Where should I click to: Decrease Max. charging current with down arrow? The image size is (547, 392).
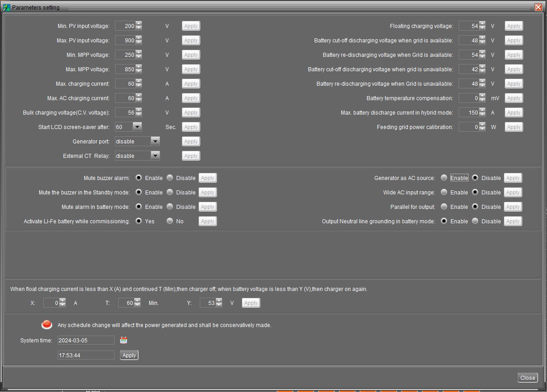138,86
